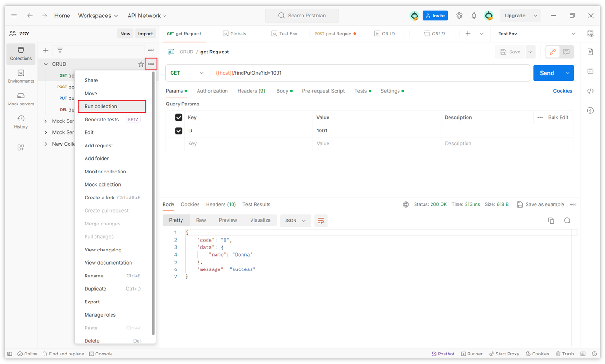The width and height of the screenshot is (605, 364).
Task: Open the Cookies link
Action: pyautogui.click(x=563, y=91)
